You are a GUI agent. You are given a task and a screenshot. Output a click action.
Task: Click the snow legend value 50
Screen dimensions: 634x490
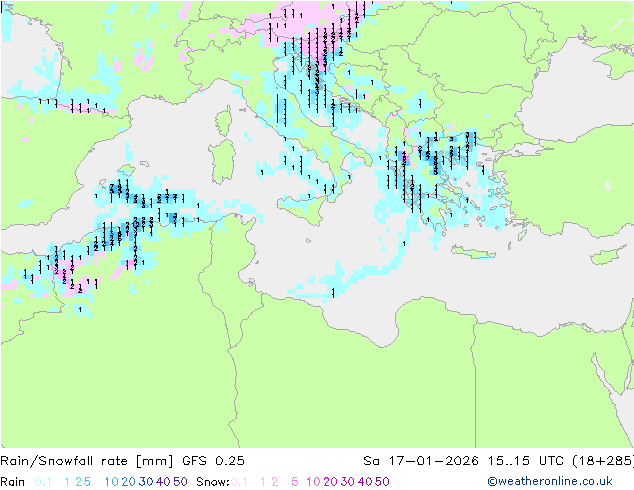[382, 482]
